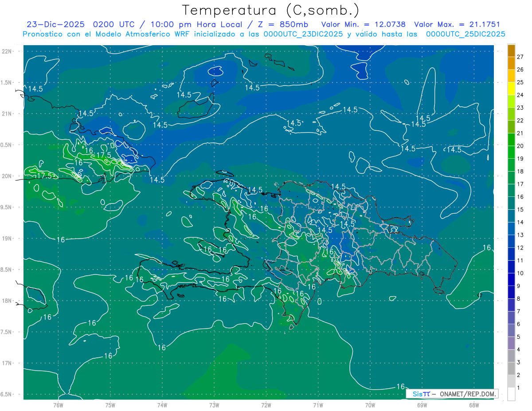The width and height of the screenshot is (532, 411).
Task: Pick the green legend band between 20 and 21
Action: tap(511, 140)
